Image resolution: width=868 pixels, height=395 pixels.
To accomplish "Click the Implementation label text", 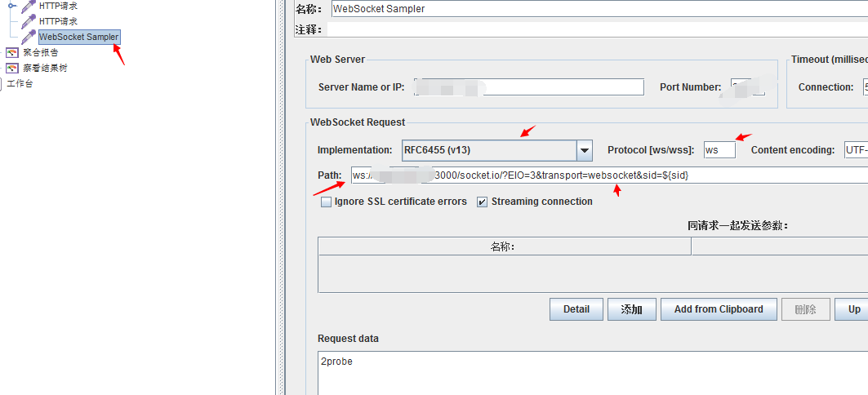I will (x=355, y=150).
